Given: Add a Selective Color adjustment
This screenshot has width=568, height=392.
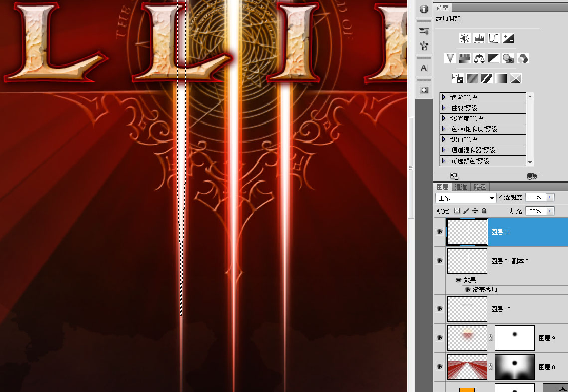Looking at the screenshot, I should tap(516, 78).
